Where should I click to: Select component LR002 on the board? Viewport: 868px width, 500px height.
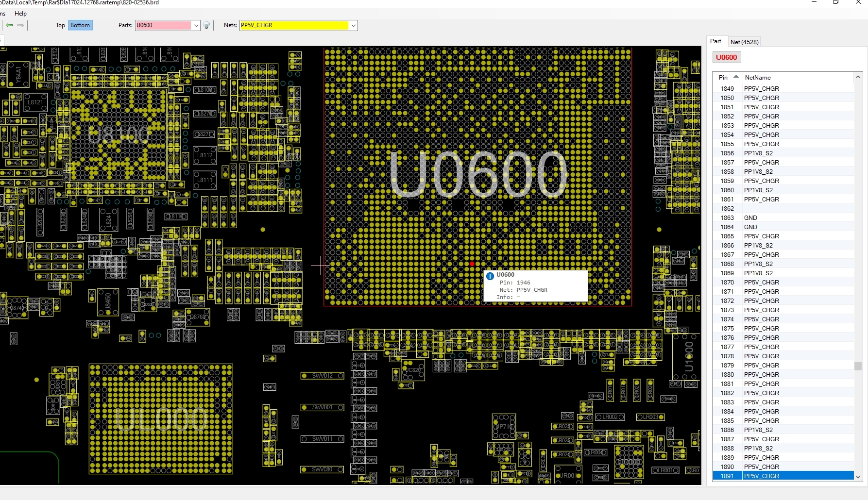click(610, 417)
